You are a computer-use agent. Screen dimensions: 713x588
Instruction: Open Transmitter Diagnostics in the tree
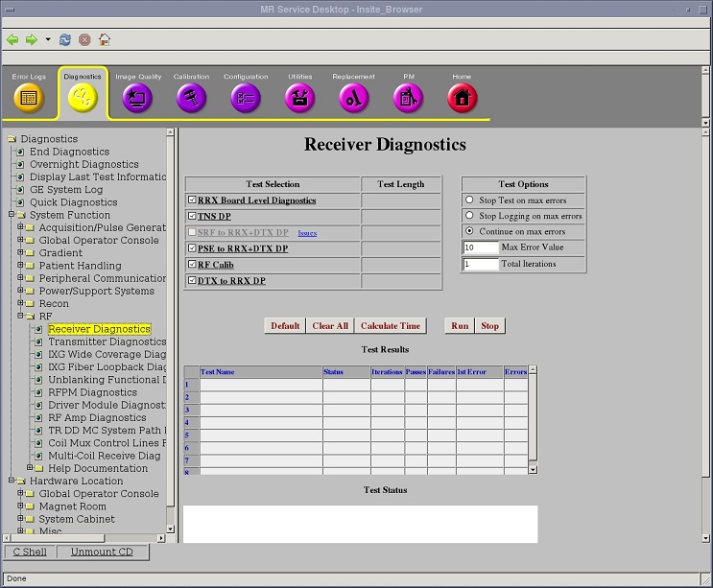107,341
